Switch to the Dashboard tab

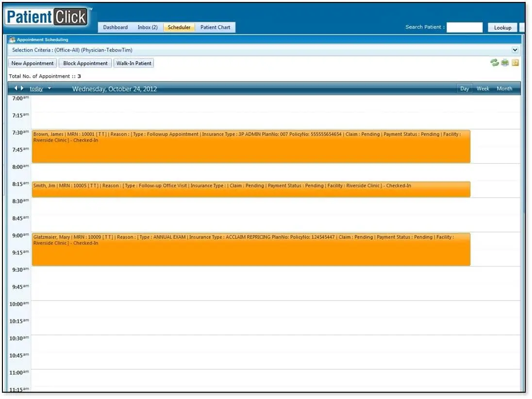click(115, 27)
